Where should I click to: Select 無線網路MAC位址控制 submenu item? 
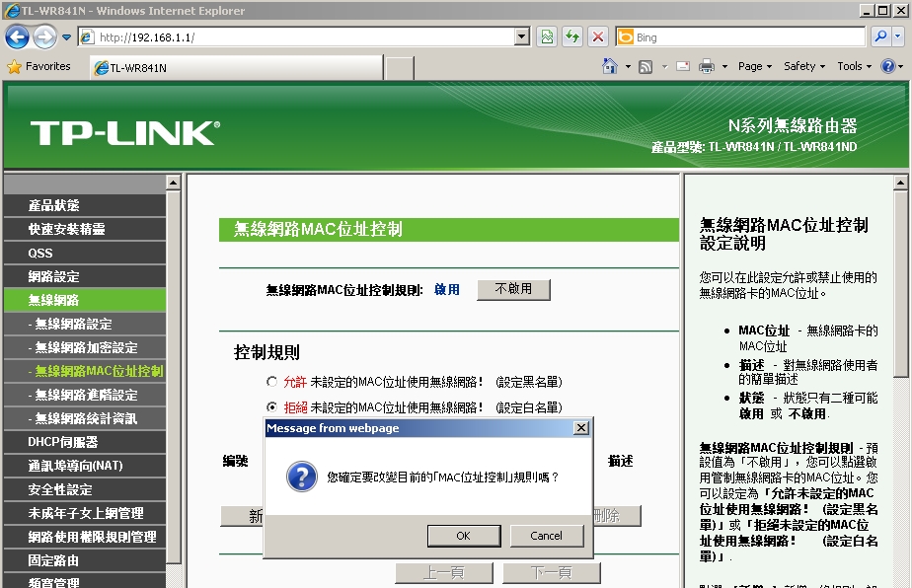(x=84, y=371)
